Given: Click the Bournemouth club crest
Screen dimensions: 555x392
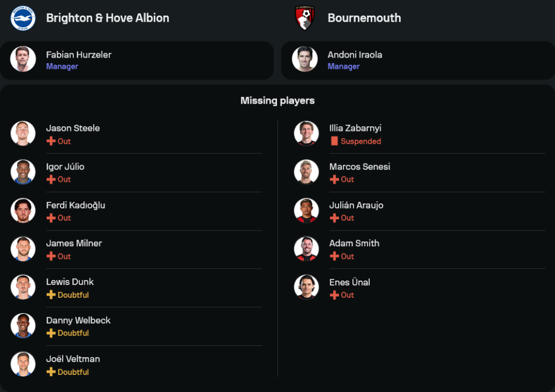Looking at the screenshot, I should pos(305,18).
